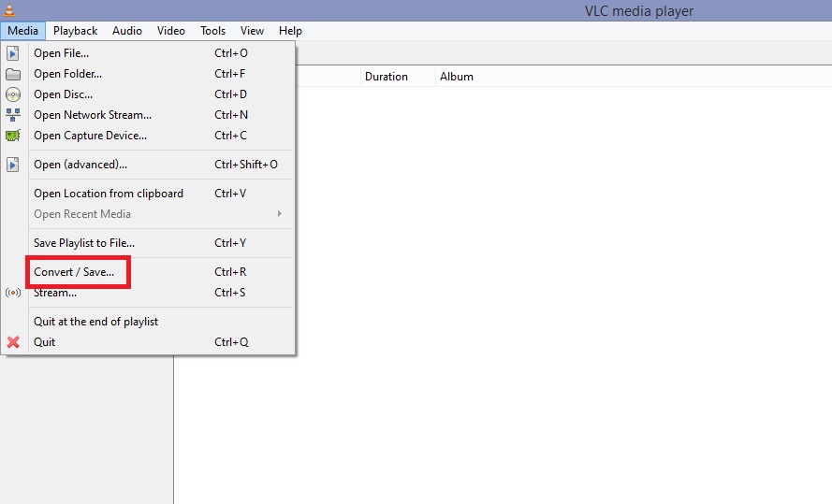Click the Open Capture Device card icon
Screen dimensions: 832x504
click(13, 136)
